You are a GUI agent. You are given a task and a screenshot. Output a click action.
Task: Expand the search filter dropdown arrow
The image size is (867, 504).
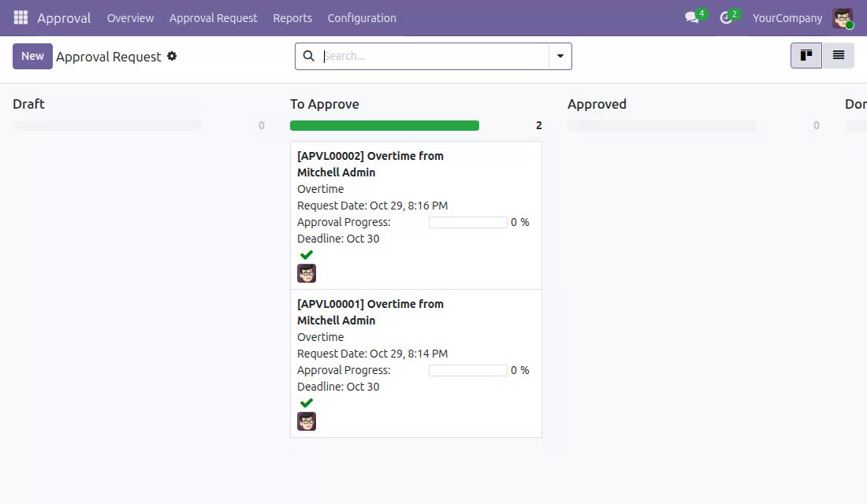(x=560, y=56)
